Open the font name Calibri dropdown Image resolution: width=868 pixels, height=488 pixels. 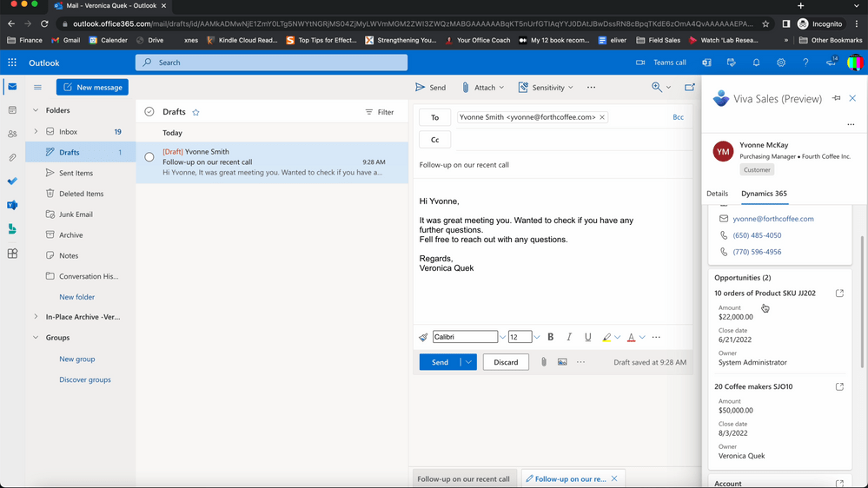click(x=502, y=337)
